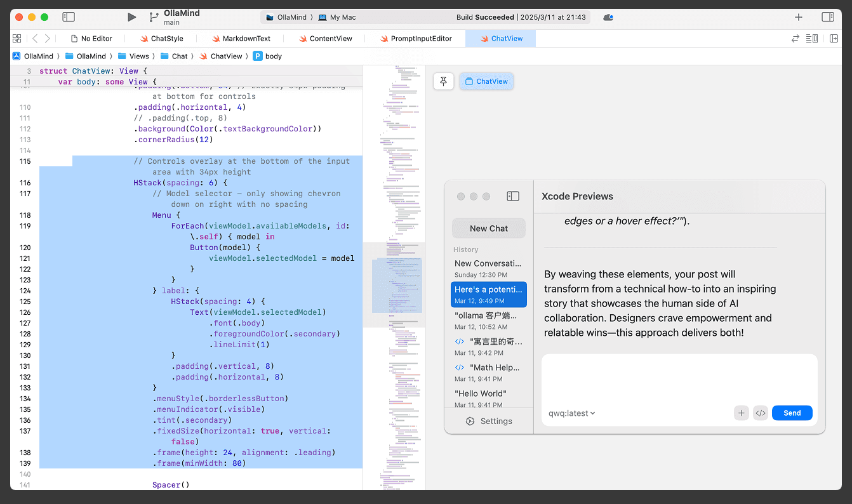Click line number 115 in gutter

(25, 161)
